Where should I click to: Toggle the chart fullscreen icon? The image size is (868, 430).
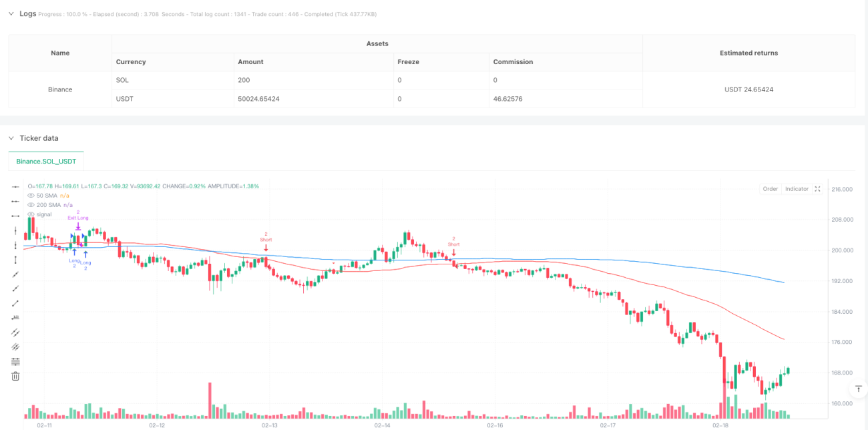(x=817, y=189)
